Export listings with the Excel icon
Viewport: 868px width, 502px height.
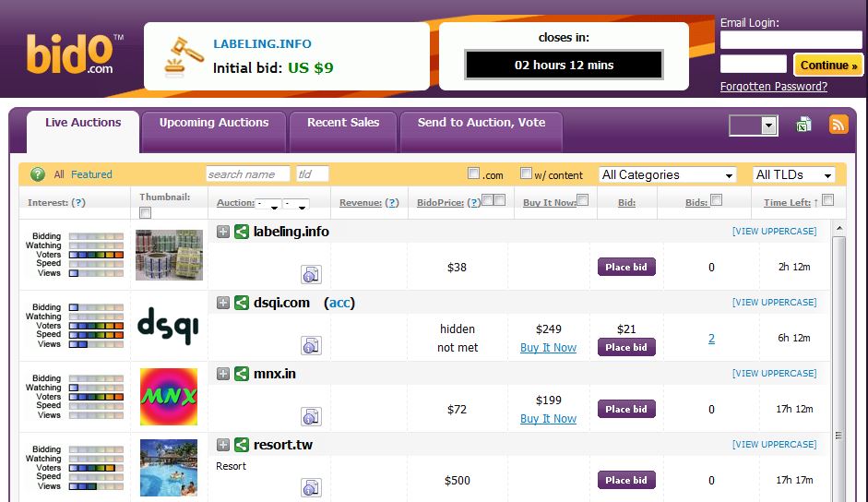803,125
